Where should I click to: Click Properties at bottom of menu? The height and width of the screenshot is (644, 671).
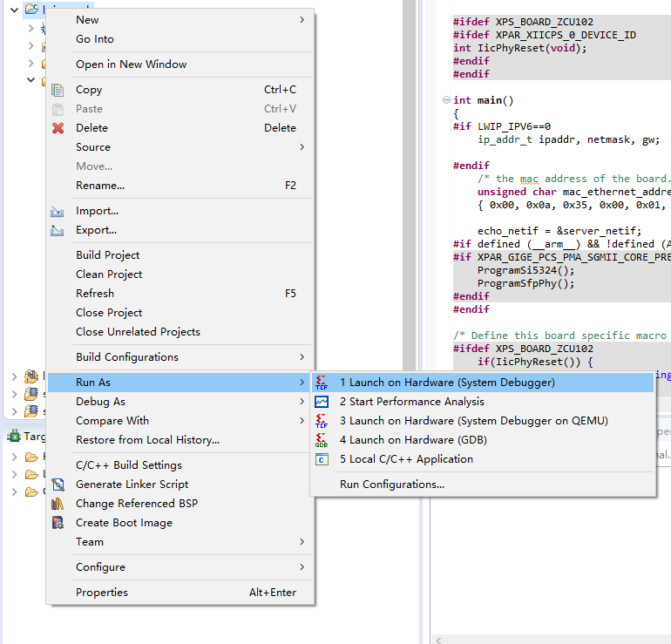click(101, 593)
